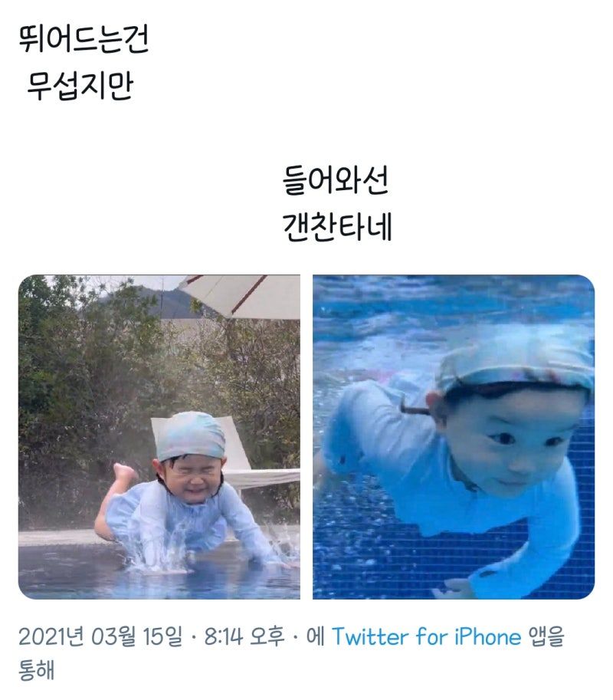Image resolution: width=613 pixels, height=700 pixels.
Task: Click the Twitter for iPhone link
Action: tap(426, 636)
